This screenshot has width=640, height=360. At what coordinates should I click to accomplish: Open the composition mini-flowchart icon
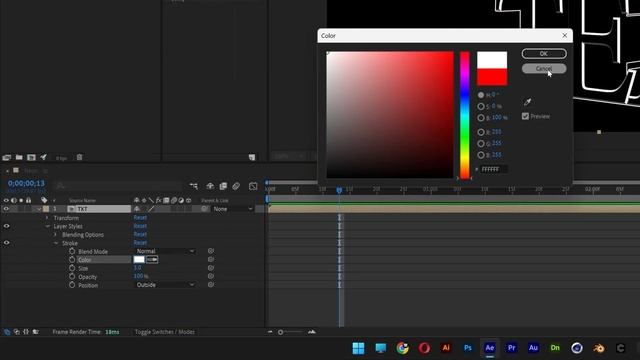(x=193, y=186)
